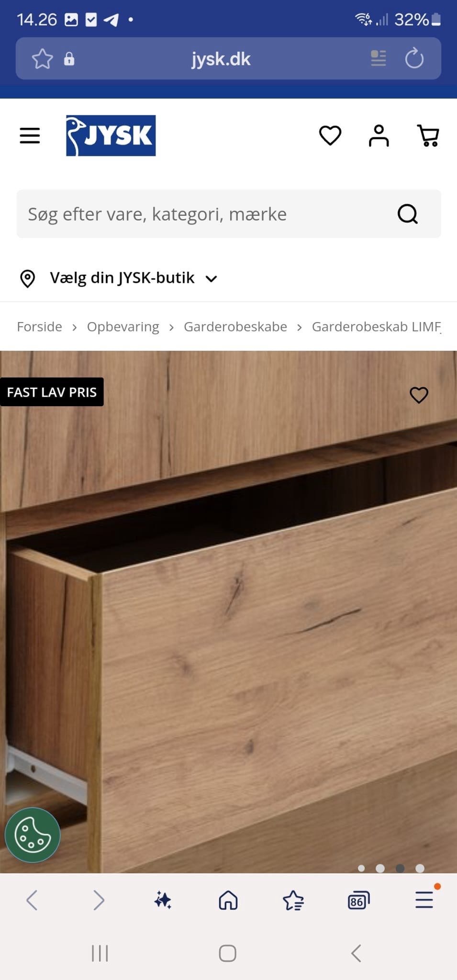
Task: Open browser tabs counter showing 86
Action: 358,900
